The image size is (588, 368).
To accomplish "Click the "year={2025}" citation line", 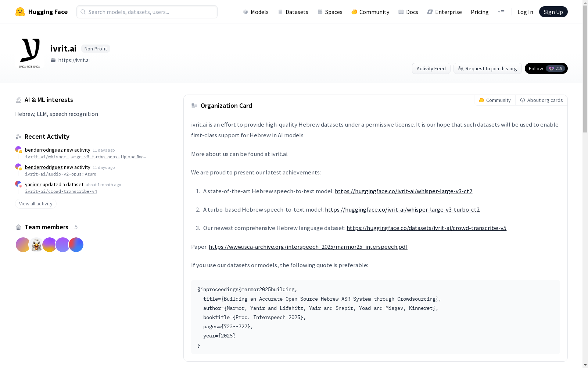I will 219,336.
